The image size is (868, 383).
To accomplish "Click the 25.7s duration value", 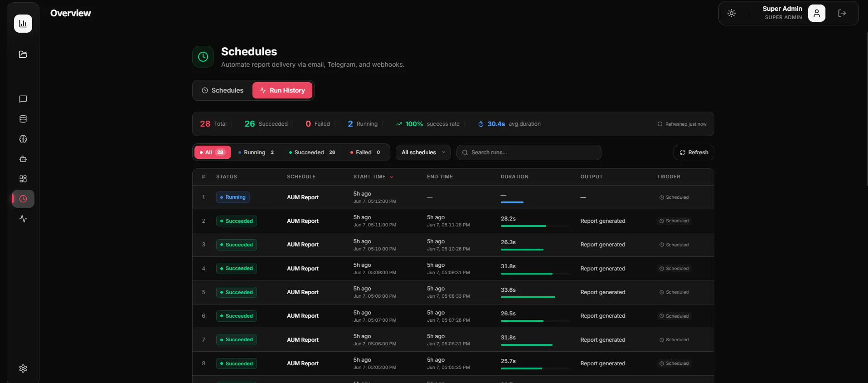I will click(x=508, y=361).
